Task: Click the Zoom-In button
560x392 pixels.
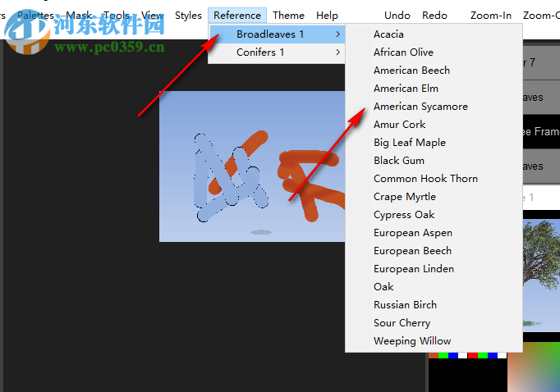Action: 491,16
